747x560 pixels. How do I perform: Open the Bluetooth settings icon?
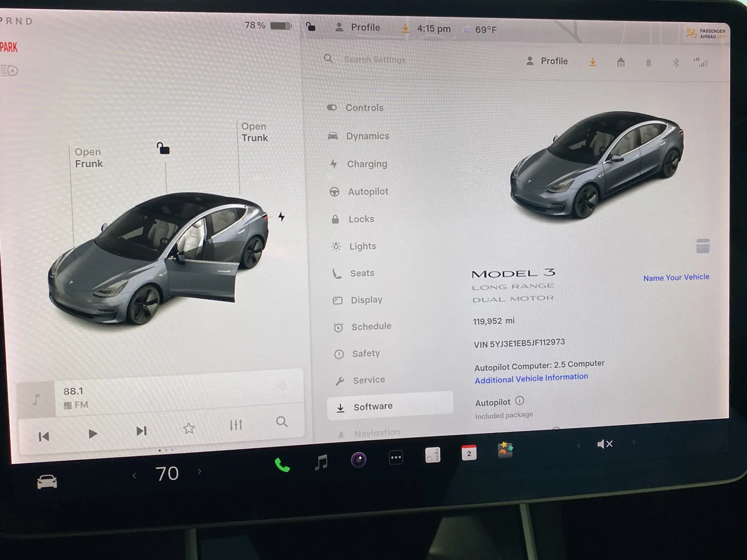(675, 63)
